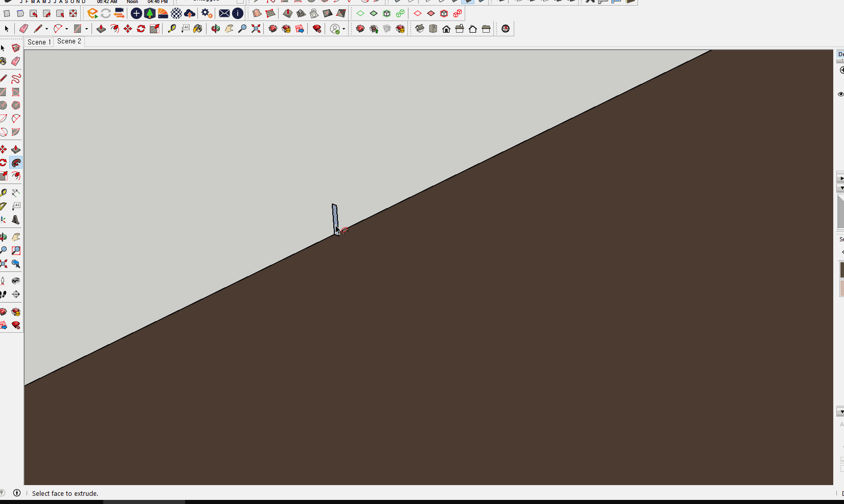Switch to the Iso view icon
The height and width of the screenshot is (504, 844).
tap(420, 29)
